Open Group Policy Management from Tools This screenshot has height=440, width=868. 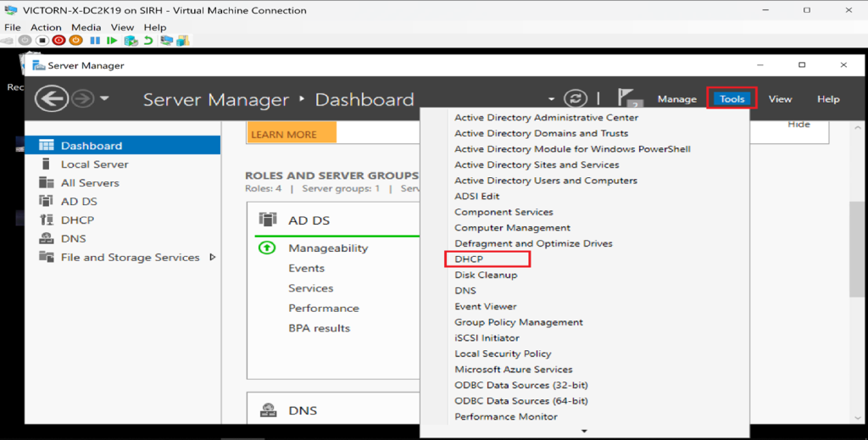click(518, 322)
